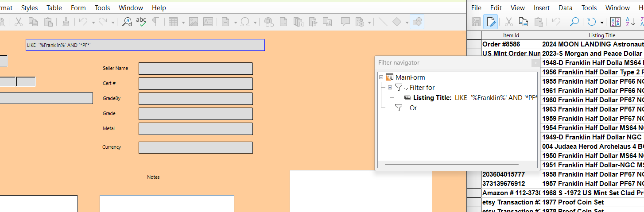
Task: Insert a comment with the speech bubble icon
Action: [x=345, y=22]
